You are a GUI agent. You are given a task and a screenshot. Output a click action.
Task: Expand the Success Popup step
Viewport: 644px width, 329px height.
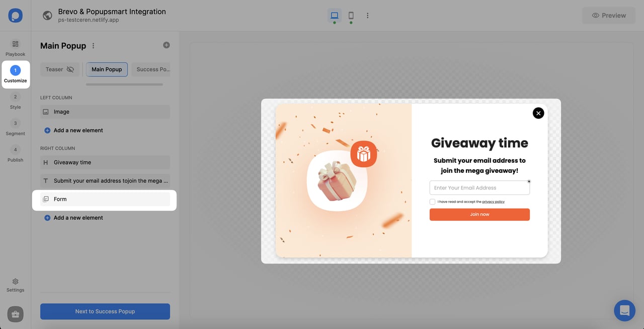152,69
